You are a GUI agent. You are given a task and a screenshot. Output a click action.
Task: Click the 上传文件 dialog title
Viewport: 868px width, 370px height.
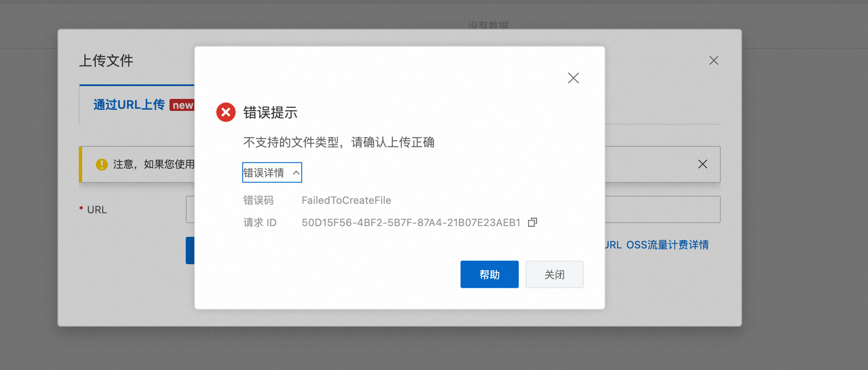[106, 61]
